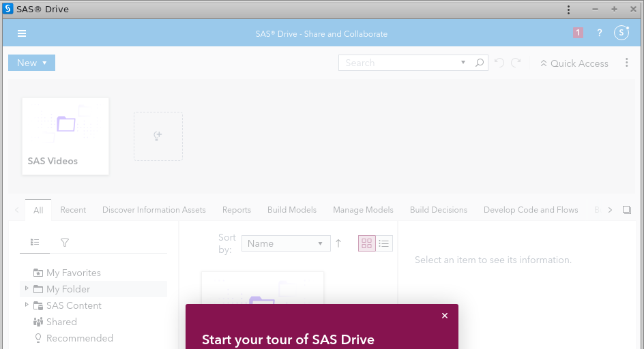Screen dimensions: 644x349
Task: Open the Manage Models tab
Action: (363, 210)
